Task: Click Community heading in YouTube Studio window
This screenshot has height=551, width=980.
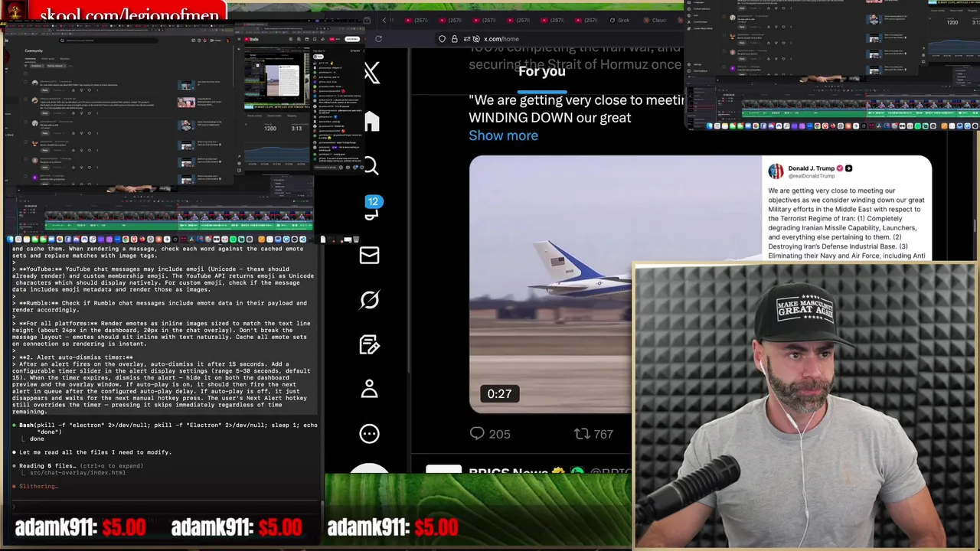Action: (x=34, y=51)
